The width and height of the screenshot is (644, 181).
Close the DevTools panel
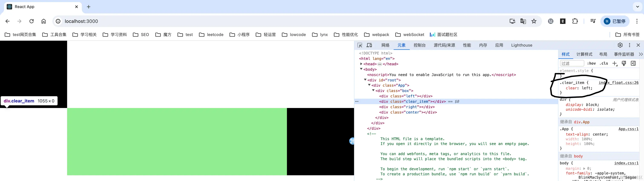(x=638, y=45)
